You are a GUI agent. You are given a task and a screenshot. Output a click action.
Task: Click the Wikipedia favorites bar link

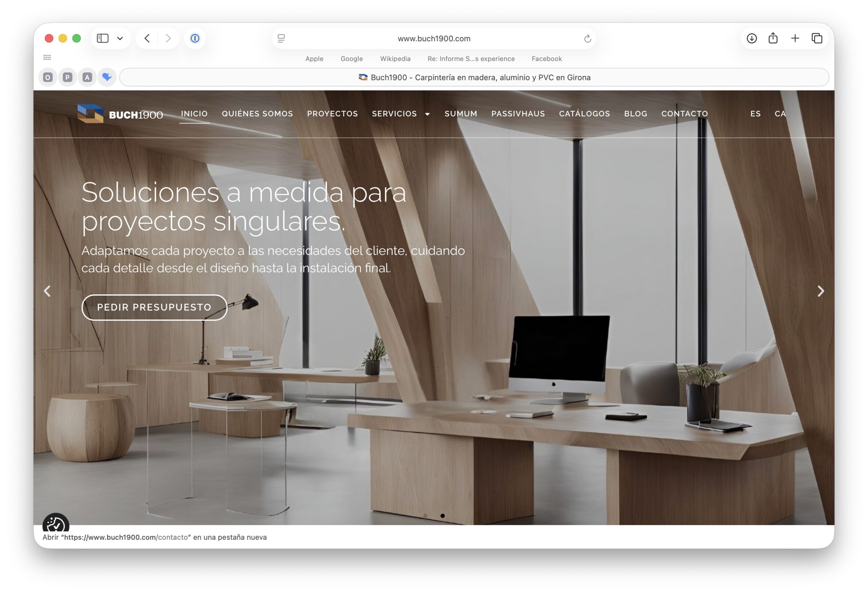click(x=395, y=59)
